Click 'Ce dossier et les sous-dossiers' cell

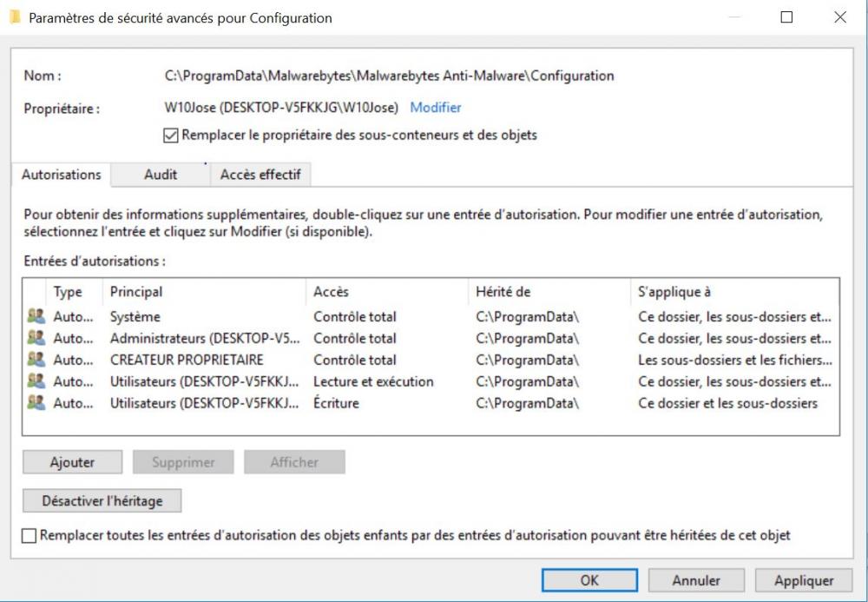(727, 403)
